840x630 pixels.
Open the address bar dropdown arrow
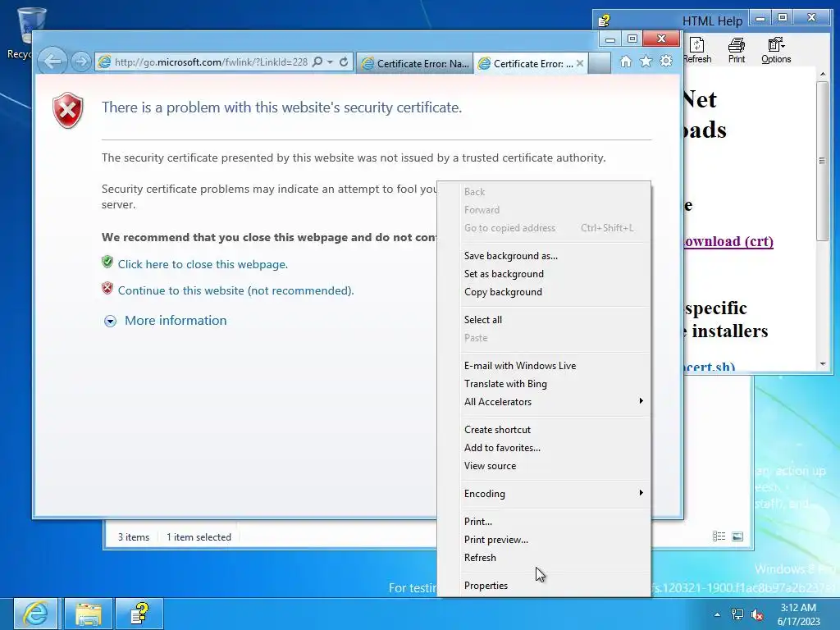pos(331,62)
